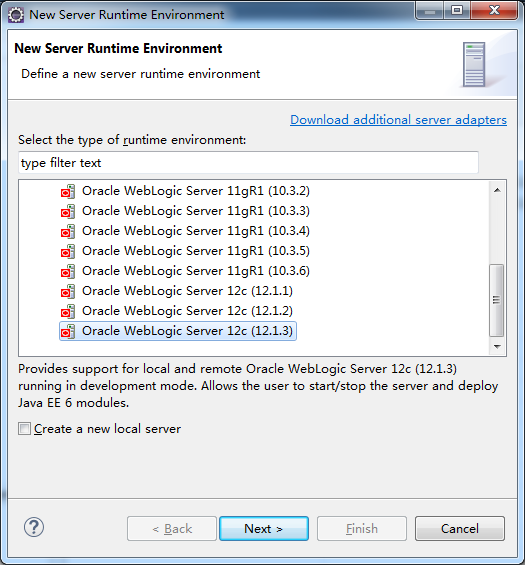Open the help question mark icon
Image resolution: width=525 pixels, height=565 pixels.
34,528
